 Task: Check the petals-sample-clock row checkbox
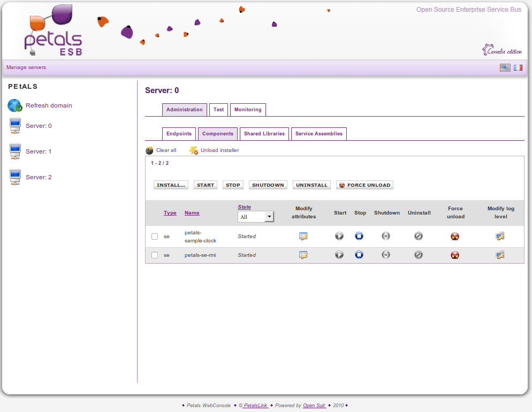coord(155,236)
